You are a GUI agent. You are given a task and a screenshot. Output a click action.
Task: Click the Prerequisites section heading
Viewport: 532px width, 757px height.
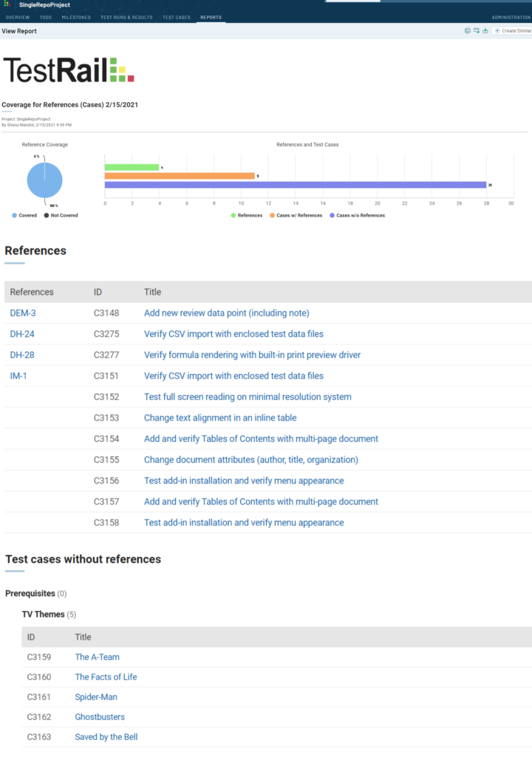30,594
